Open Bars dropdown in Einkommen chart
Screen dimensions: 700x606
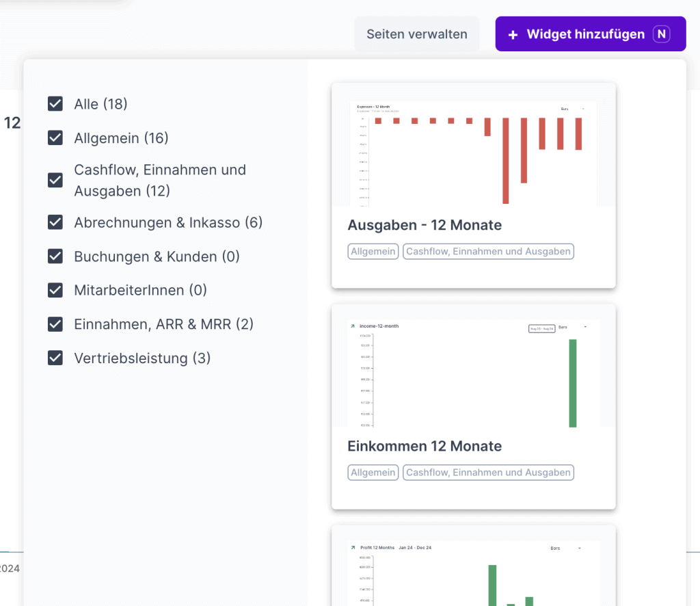click(x=572, y=328)
